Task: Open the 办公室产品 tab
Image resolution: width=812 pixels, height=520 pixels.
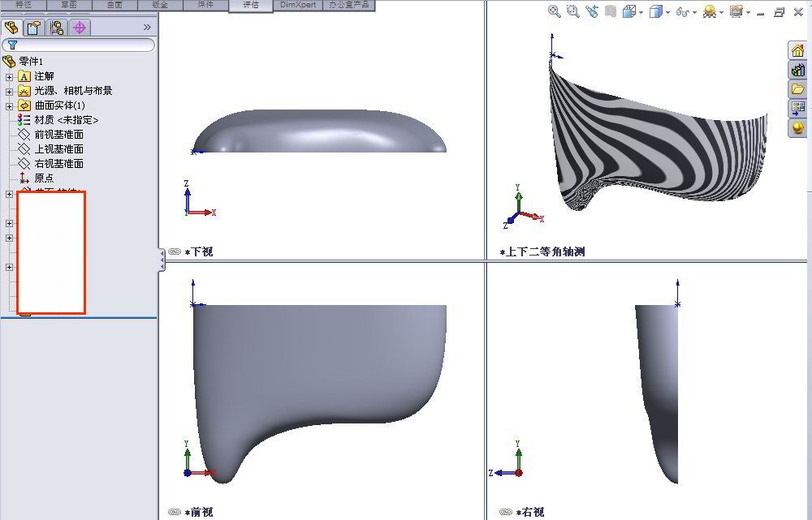Action: click(x=348, y=5)
